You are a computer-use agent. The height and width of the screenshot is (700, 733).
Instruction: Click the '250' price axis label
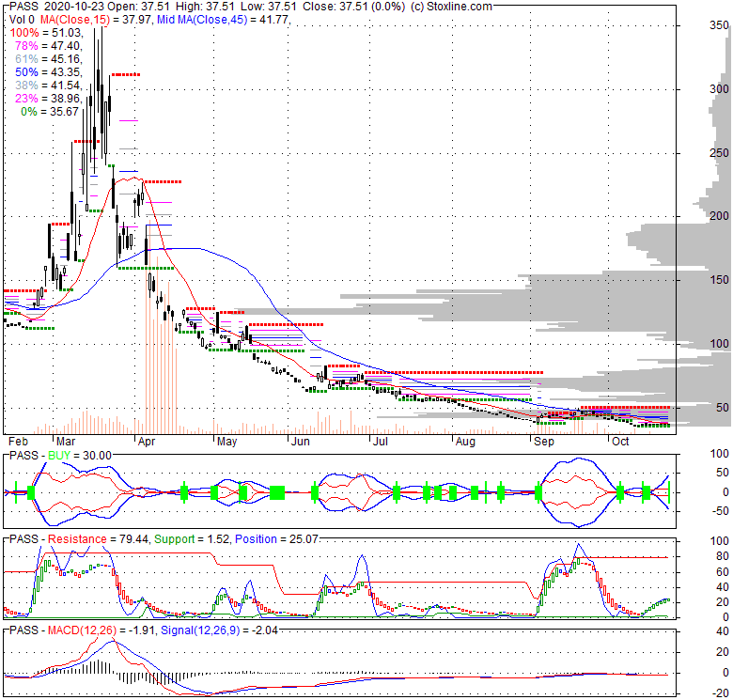pyautogui.click(x=719, y=153)
